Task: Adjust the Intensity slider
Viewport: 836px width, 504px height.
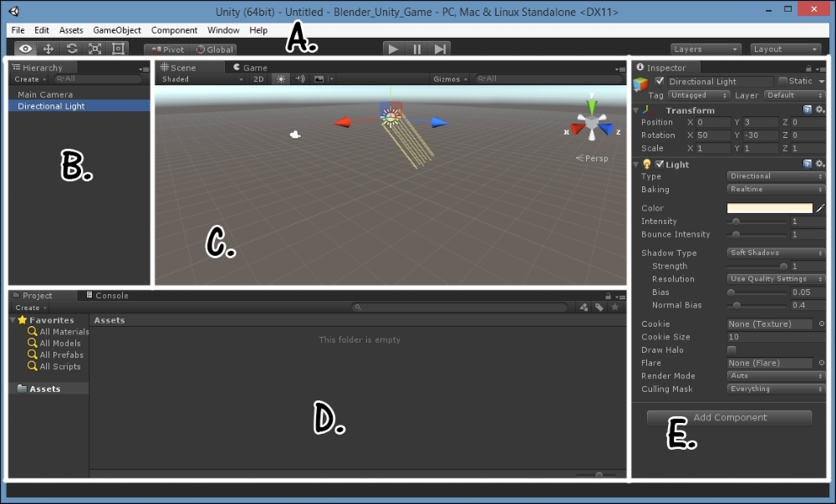Action: 757,221
